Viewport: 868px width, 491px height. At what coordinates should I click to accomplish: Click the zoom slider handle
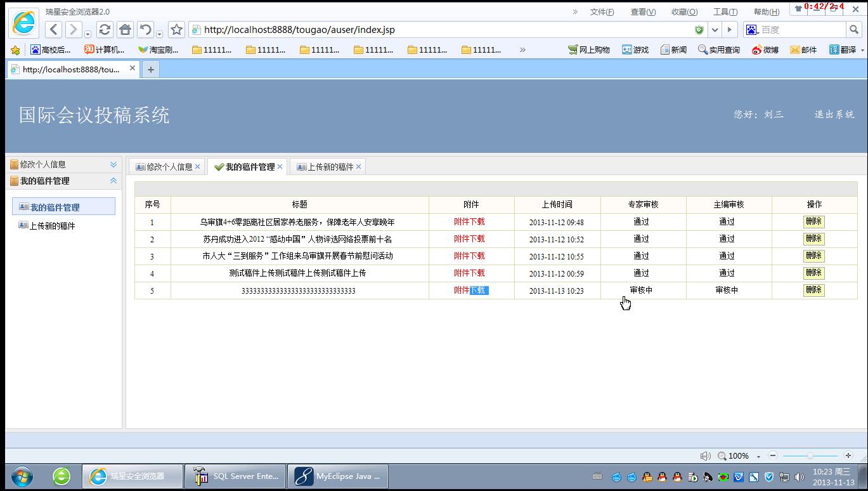[810, 455]
